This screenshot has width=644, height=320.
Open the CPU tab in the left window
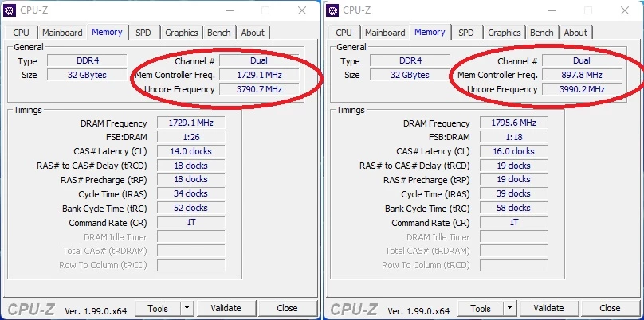pos(21,33)
